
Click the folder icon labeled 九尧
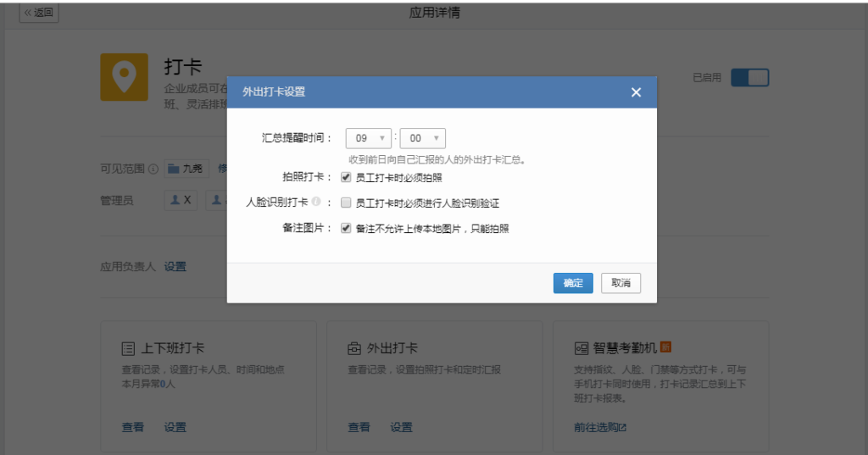tap(173, 169)
